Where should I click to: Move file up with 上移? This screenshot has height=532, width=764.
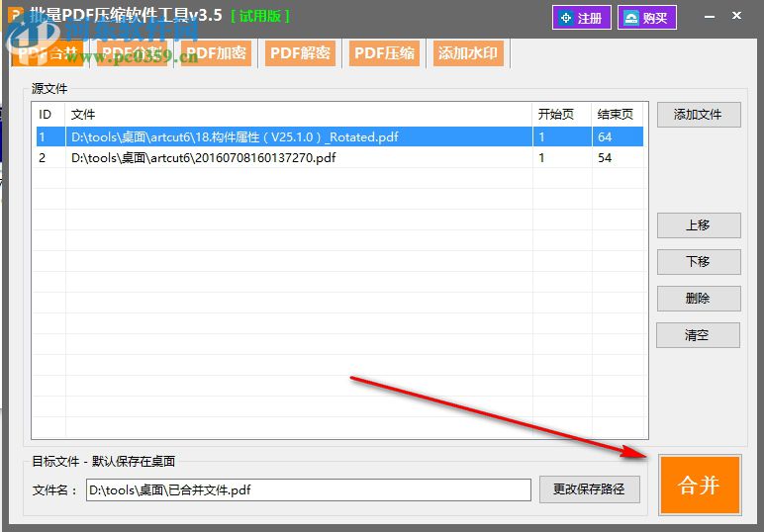point(699,224)
